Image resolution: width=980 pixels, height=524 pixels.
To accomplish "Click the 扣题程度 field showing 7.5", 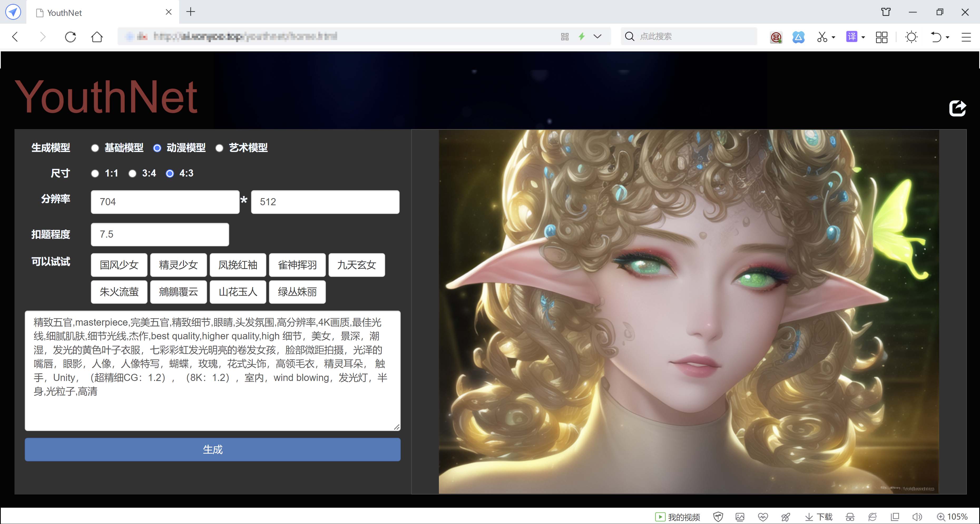I will click(x=160, y=234).
